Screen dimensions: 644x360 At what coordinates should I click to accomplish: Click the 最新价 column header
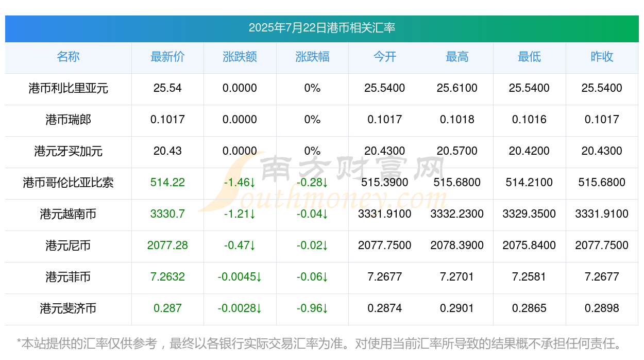(x=167, y=57)
